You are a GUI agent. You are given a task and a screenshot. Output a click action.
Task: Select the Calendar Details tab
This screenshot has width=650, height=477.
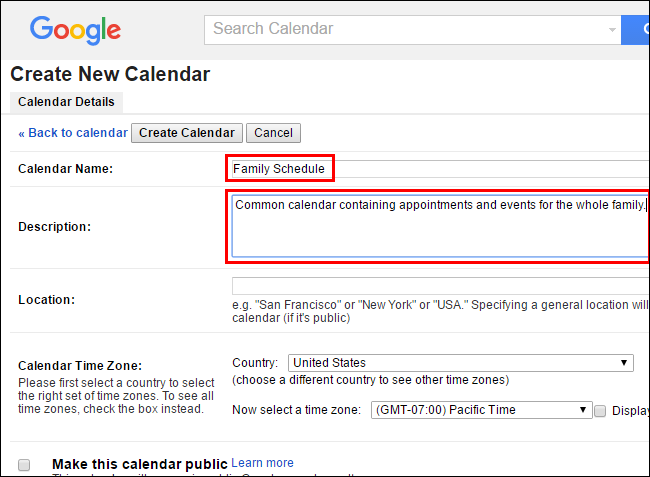tap(66, 102)
